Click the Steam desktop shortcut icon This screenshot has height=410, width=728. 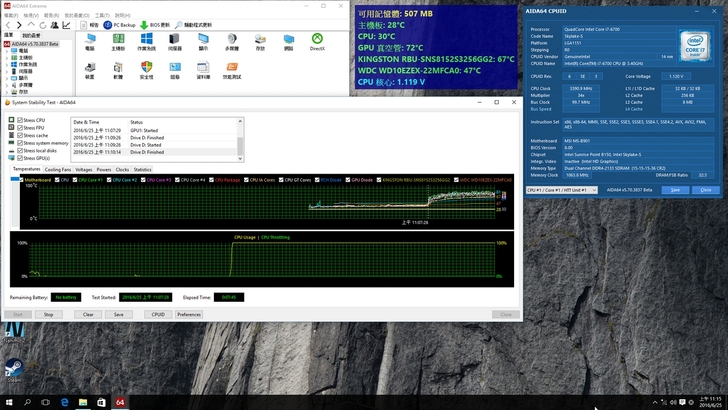click(x=14, y=368)
